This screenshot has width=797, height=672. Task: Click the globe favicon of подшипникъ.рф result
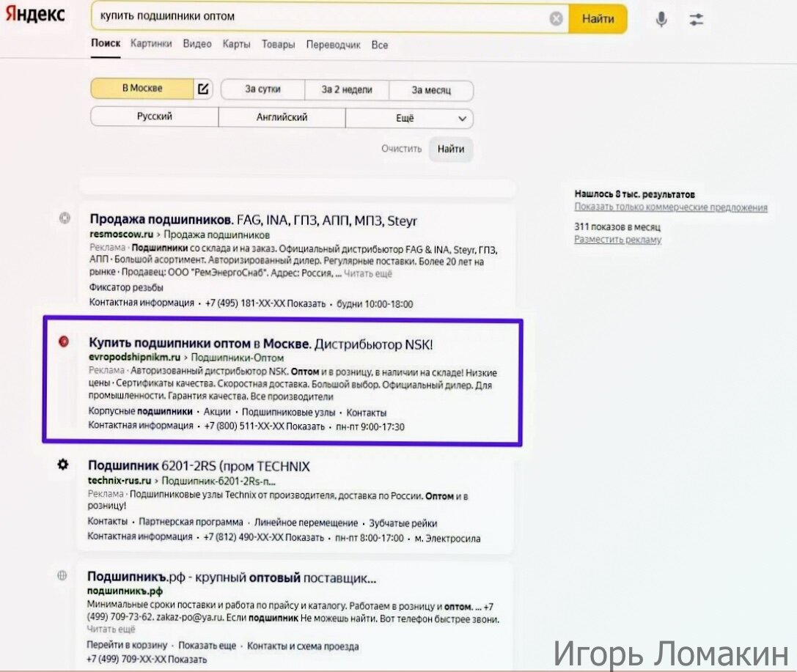[x=62, y=575]
